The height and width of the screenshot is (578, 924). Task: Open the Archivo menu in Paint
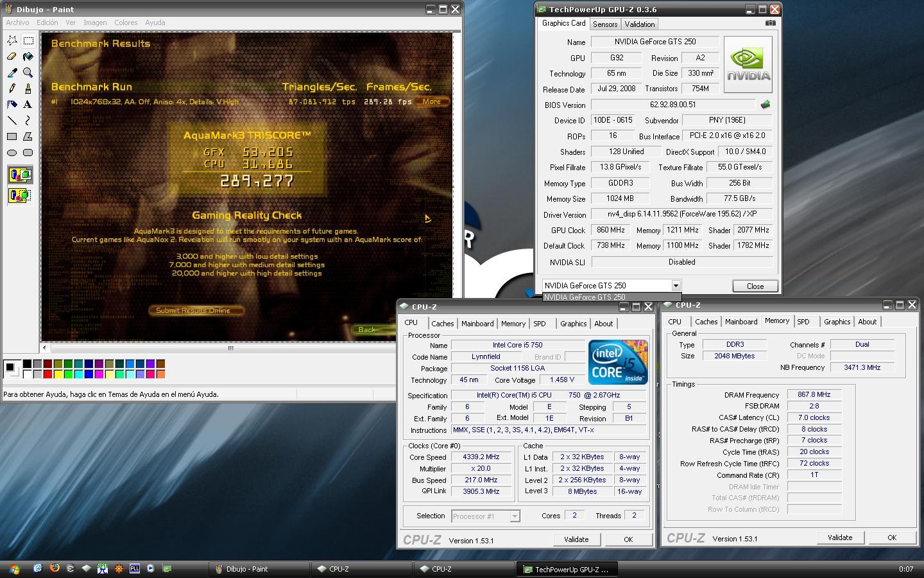pos(17,22)
